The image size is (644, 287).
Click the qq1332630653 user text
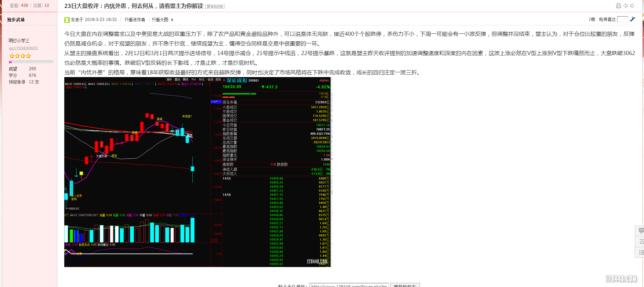click(23, 49)
